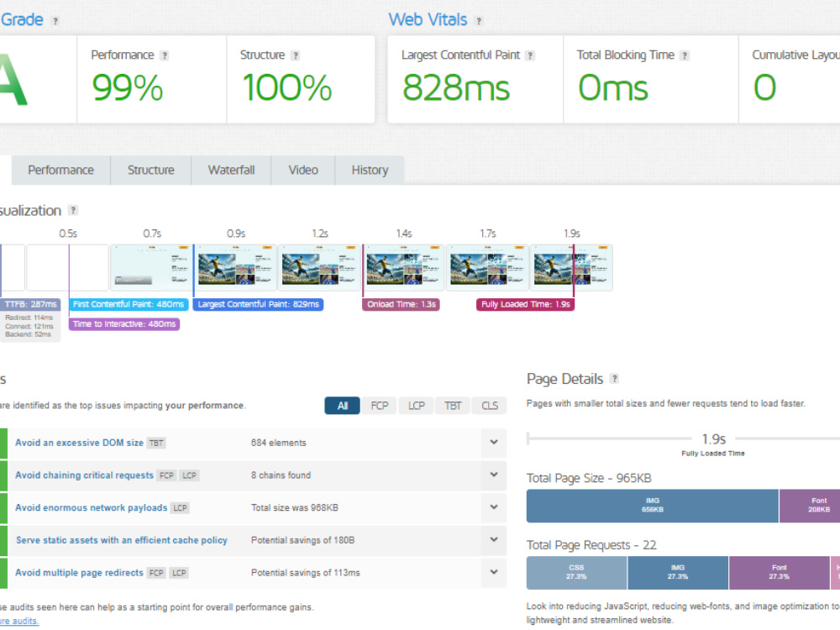The image size is (840, 630).
Task: Click the LCP tag on network payloads row
Action: (180, 508)
